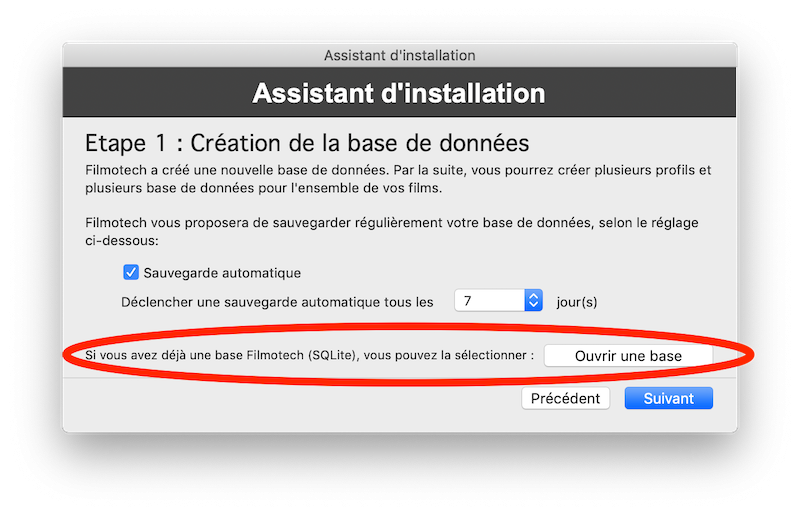Click the window title bar text
Image resolution: width=800 pixels, height=515 pixels.
coord(399,55)
